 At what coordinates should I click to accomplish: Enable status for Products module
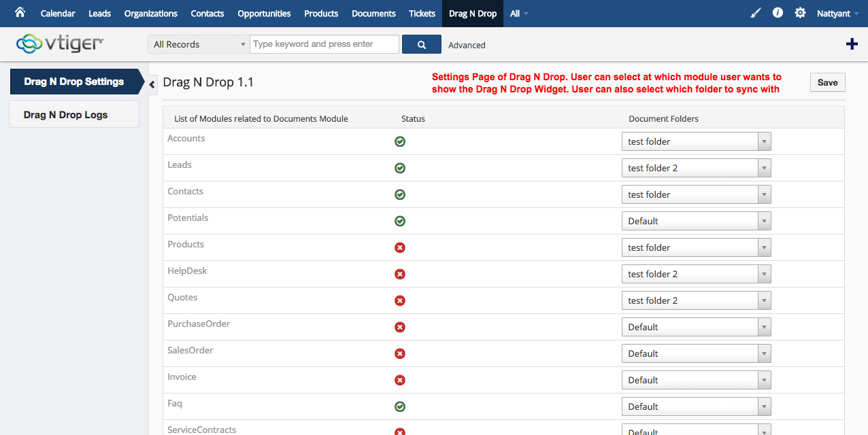point(400,247)
